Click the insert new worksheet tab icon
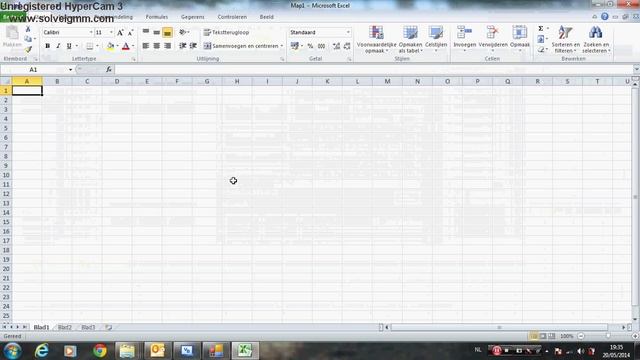Screen dimensions: 640x360 [x=109, y=327]
